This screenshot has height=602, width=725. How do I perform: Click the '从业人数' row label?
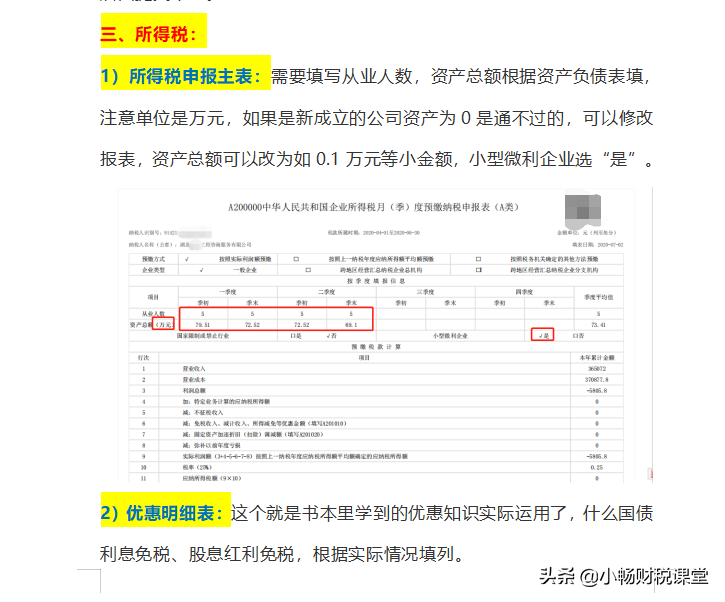pos(154,314)
